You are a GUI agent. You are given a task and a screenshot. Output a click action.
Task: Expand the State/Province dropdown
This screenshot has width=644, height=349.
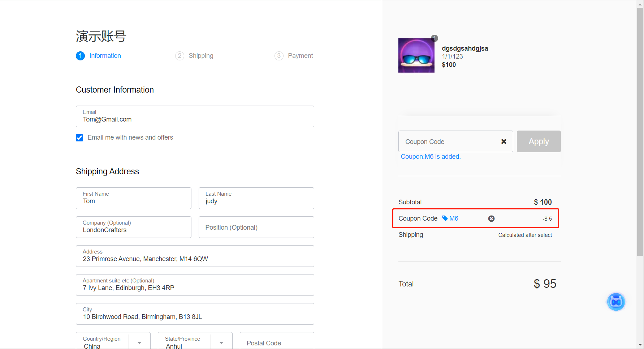coord(221,342)
